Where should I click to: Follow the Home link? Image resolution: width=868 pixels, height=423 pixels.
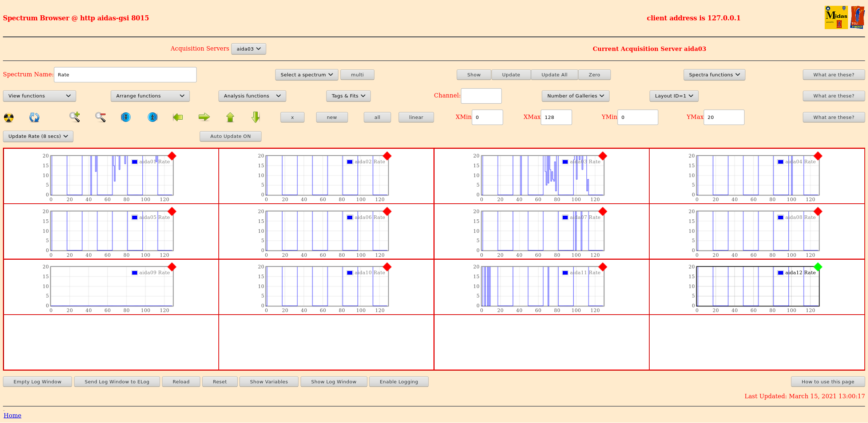(x=12, y=415)
